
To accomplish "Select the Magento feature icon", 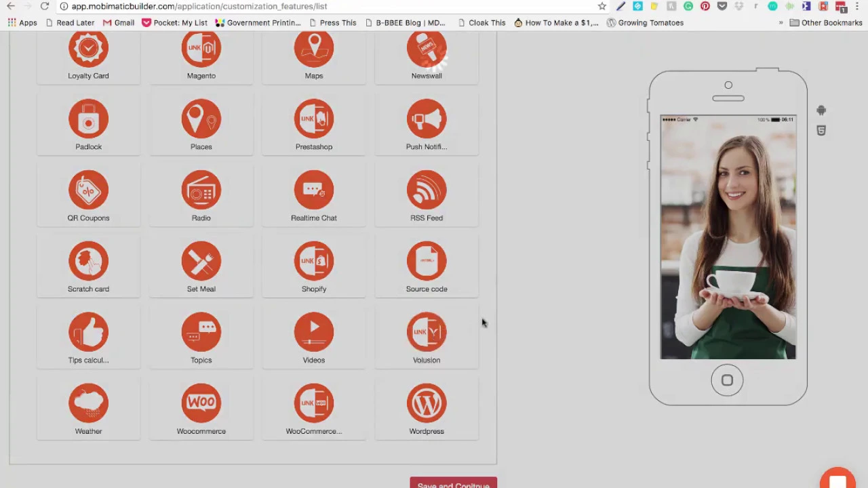I will [201, 49].
